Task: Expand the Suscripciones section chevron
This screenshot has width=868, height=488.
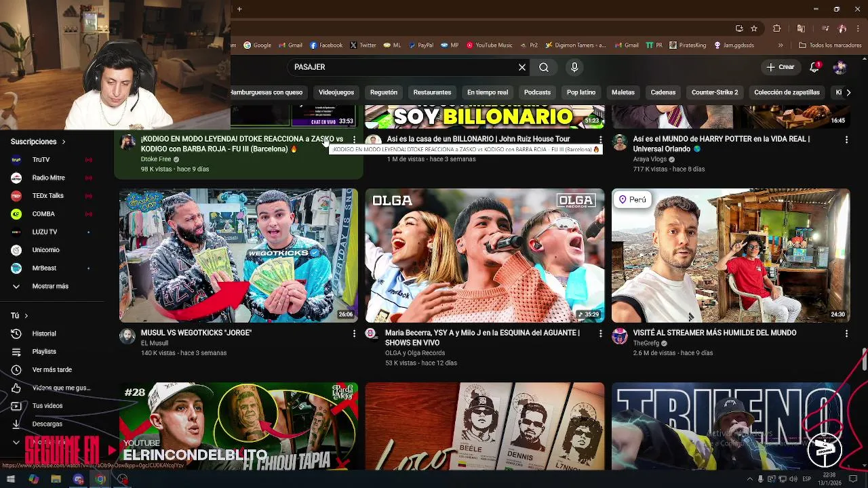Action: point(64,142)
